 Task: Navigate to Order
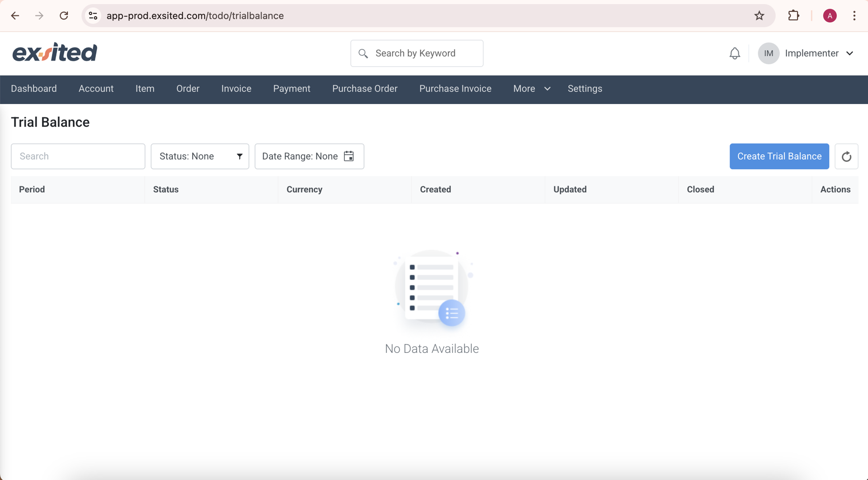(x=188, y=89)
